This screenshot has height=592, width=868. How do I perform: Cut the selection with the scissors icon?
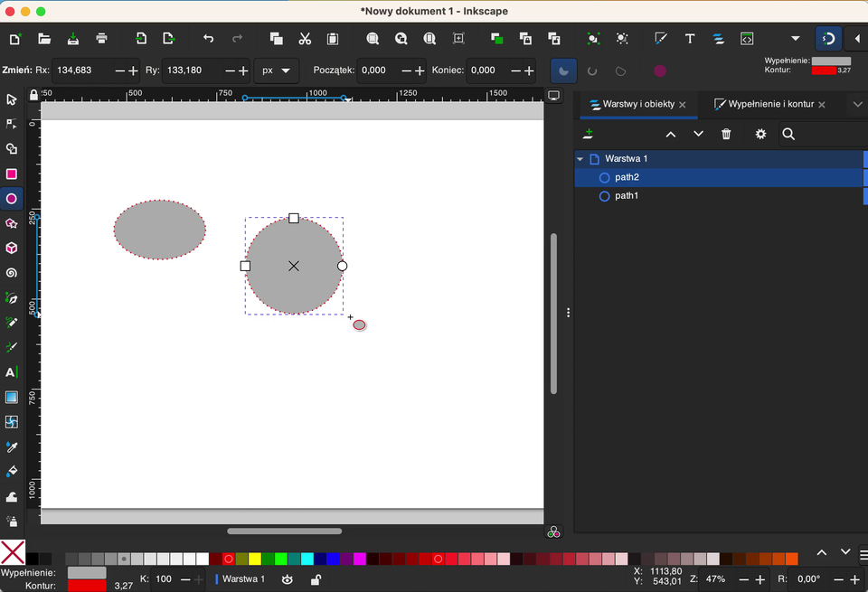coord(305,39)
